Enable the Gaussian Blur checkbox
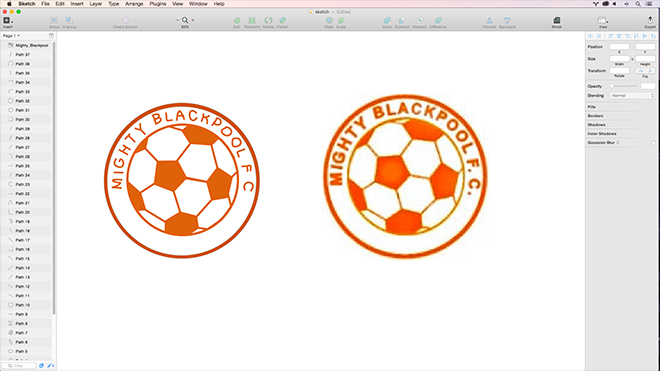Screen dimensions: 660x371 653,143
